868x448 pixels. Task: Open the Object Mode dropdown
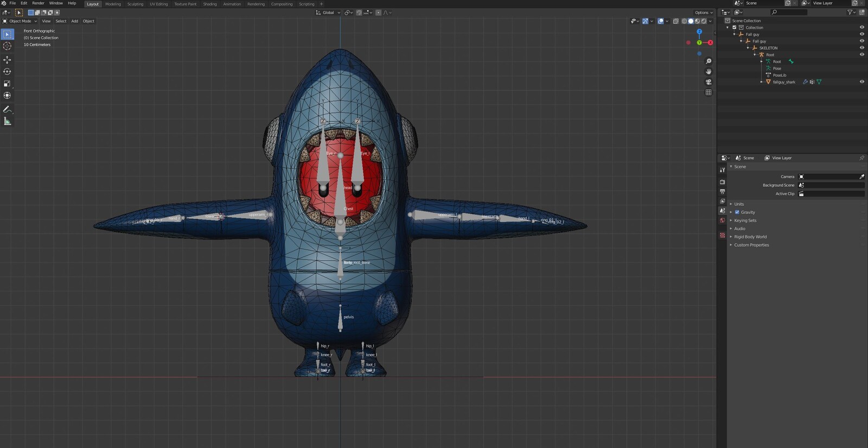[x=20, y=21]
